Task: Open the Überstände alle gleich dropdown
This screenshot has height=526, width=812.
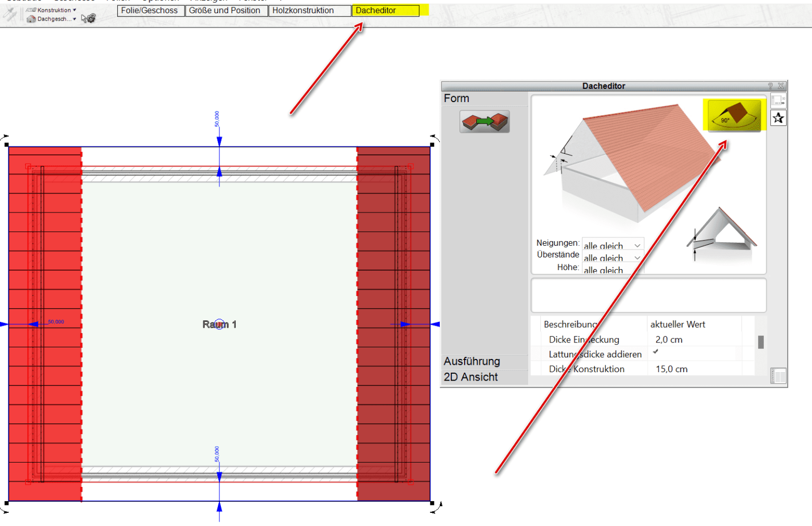Action: click(x=638, y=257)
